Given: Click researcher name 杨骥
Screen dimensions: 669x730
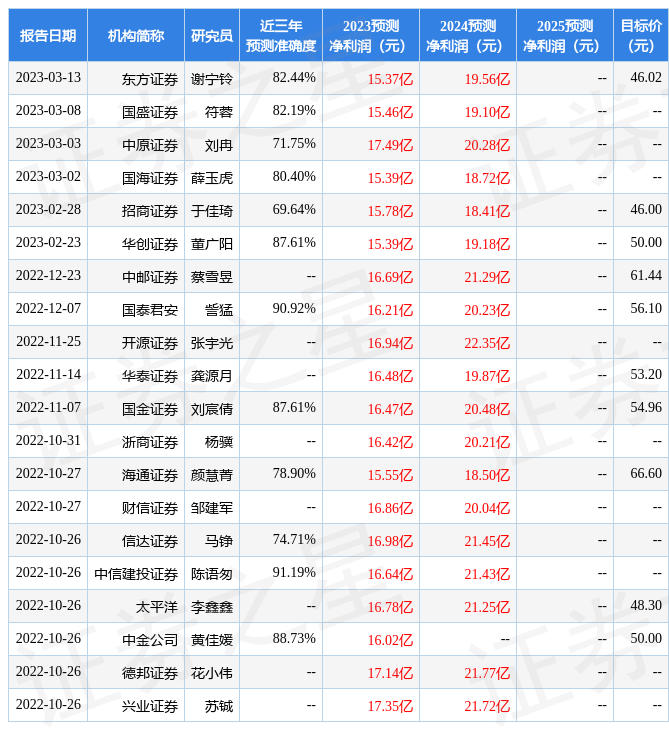Looking at the screenshot, I should point(219,442).
